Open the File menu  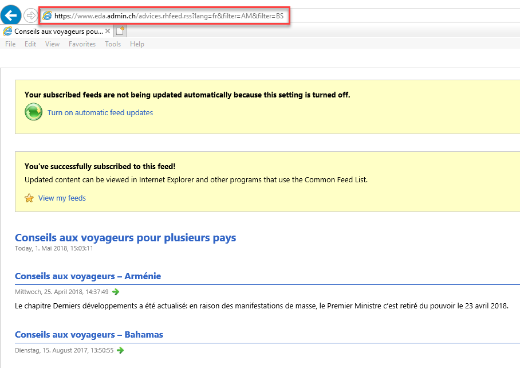point(10,44)
